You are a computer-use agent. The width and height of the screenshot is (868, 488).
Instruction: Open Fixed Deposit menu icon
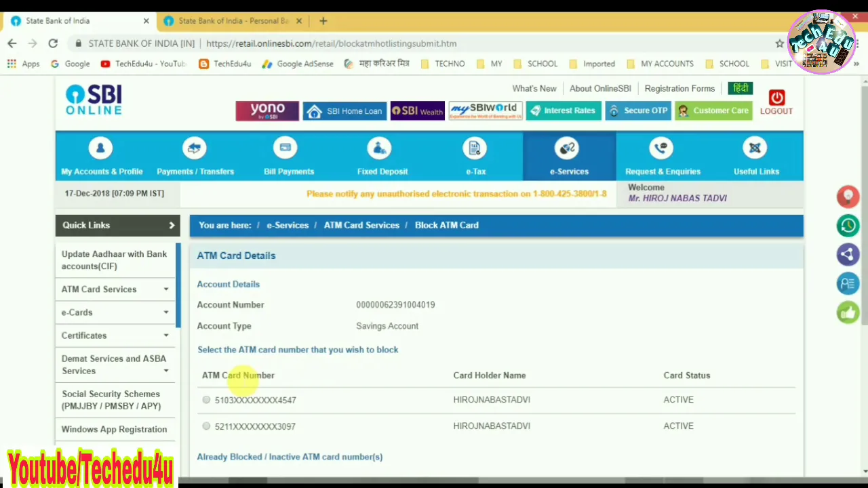pyautogui.click(x=379, y=148)
